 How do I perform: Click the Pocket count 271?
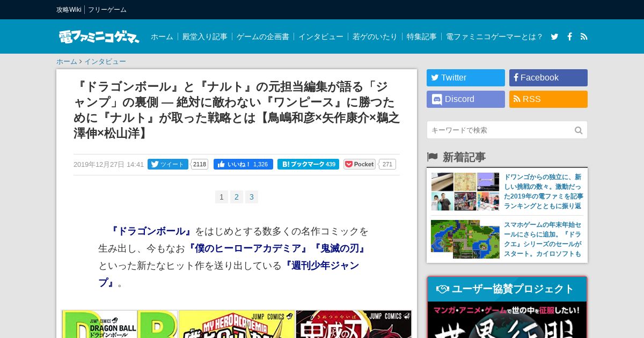coord(387,164)
